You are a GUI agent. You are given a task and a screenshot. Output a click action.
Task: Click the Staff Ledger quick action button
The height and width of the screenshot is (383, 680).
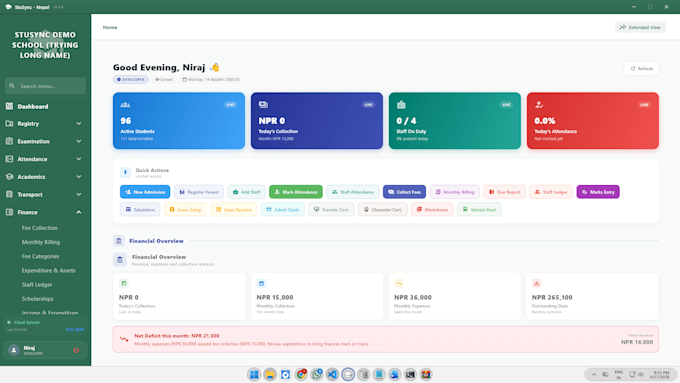tap(551, 192)
